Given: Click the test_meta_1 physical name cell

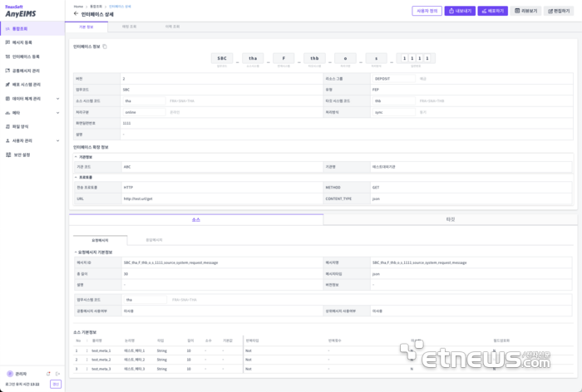Looking at the screenshot, I should pyautogui.click(x=101, y=350).
